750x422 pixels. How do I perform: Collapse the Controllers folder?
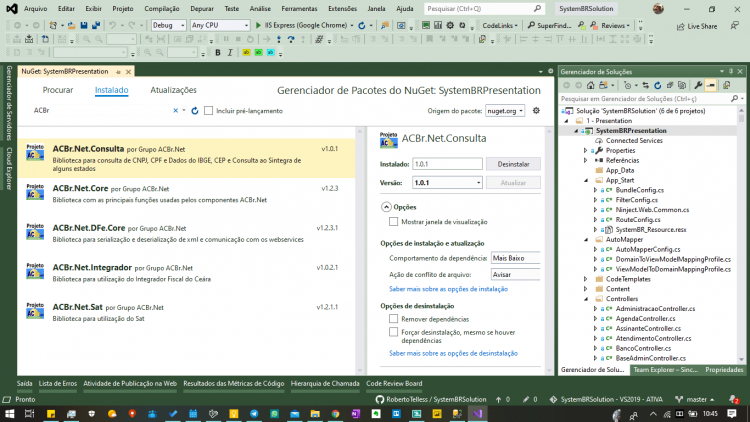coord(585,299)
